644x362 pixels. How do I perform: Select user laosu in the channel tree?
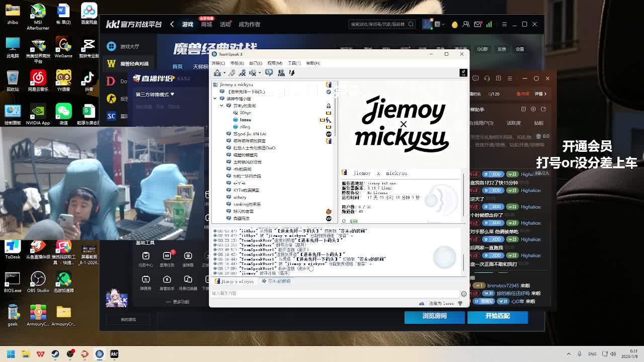tap(246, 120)
